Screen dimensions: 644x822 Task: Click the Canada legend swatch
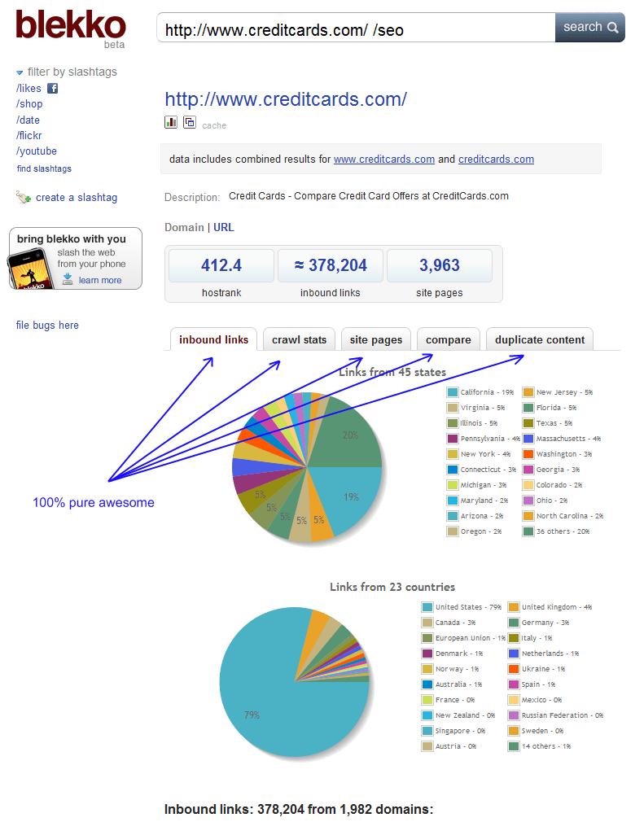[427, 623]
